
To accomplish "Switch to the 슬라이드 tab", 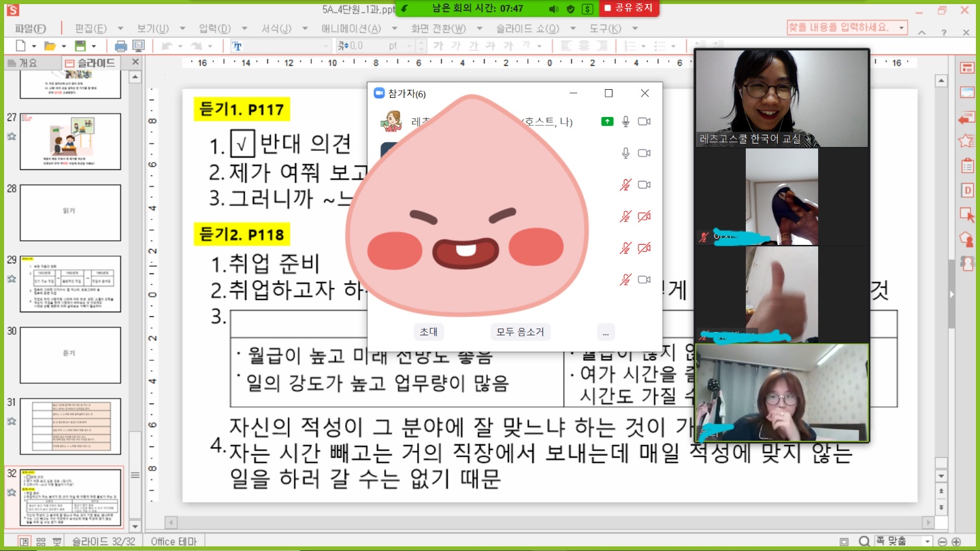I will click(x=91, y=63).
